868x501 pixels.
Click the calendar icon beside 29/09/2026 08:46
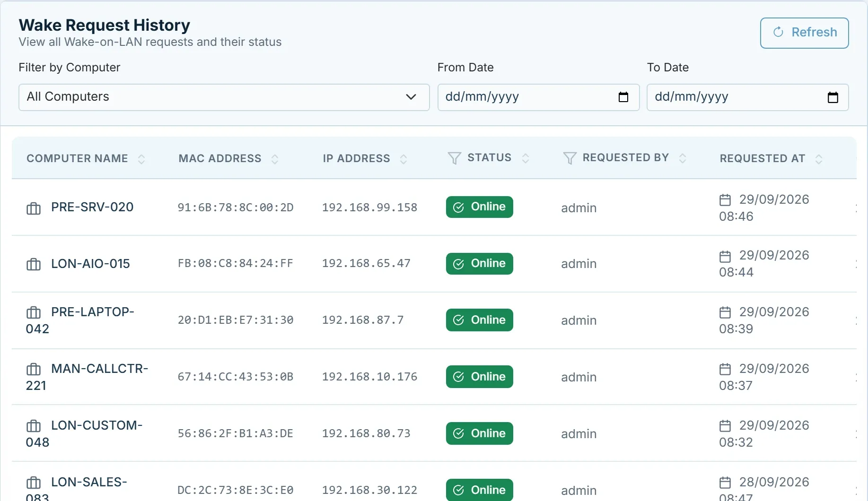[x=725, y=200]
